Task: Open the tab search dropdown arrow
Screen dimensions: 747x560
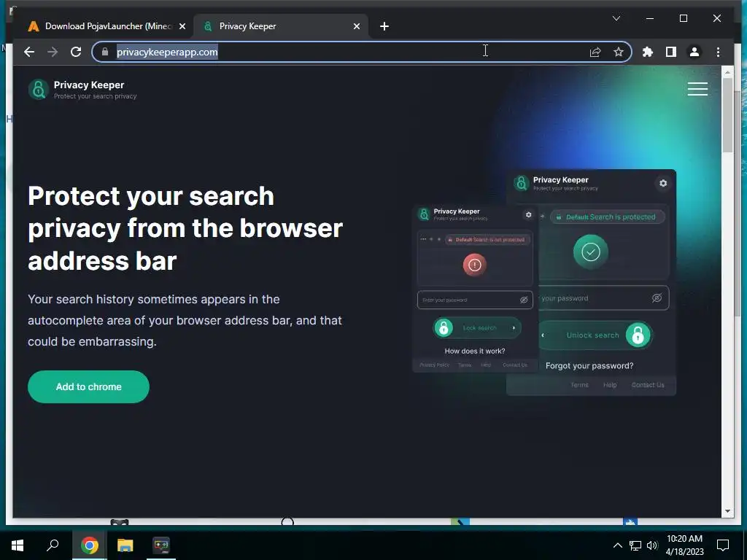Action: pos(616,18)
